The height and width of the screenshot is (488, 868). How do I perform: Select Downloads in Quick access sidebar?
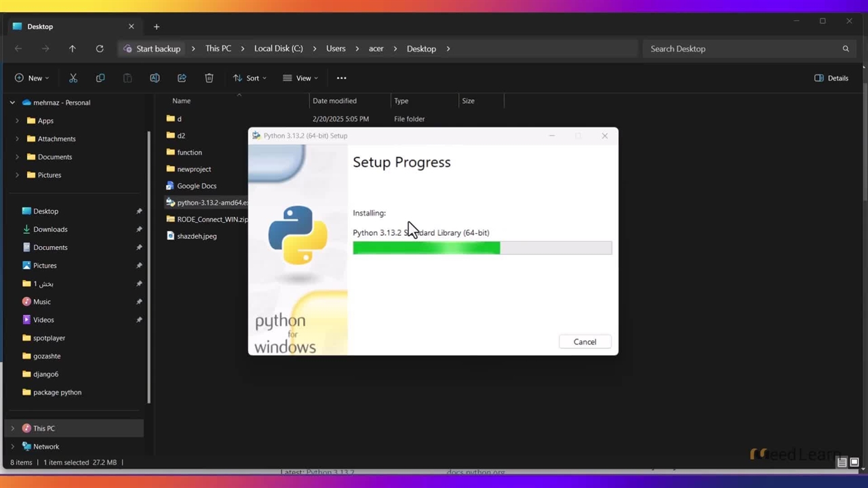50,229
